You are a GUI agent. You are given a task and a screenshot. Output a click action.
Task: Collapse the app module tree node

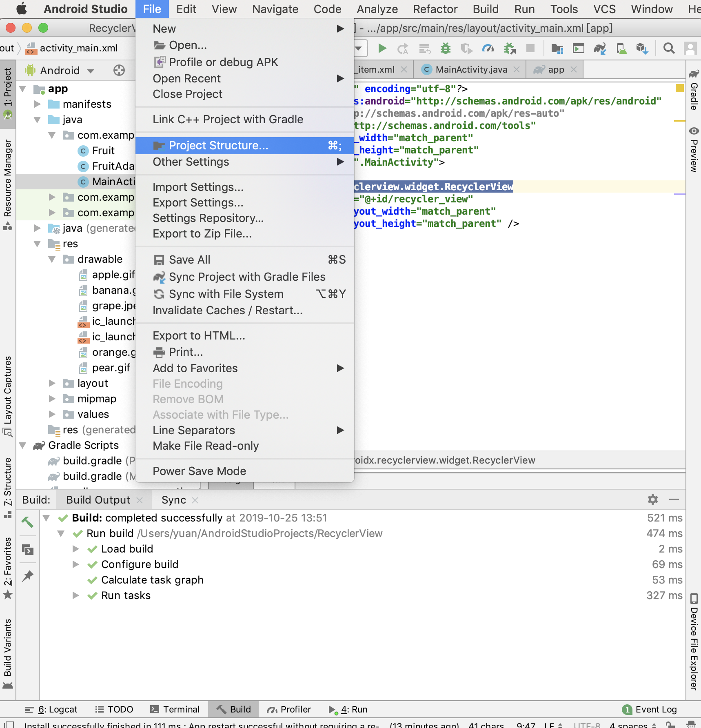coord(23,89)
